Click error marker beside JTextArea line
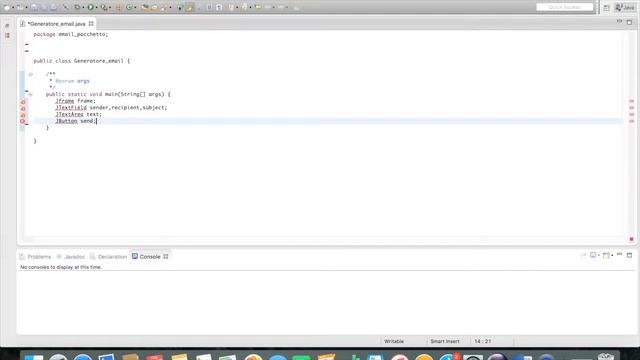Screen dimensions: 640x360 coord(23,115)
